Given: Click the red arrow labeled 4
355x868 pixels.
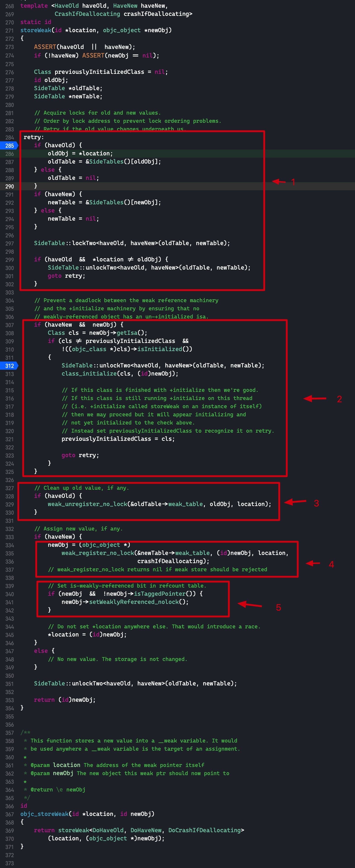Looking at the screenshot, I should (x=313, y=563).
